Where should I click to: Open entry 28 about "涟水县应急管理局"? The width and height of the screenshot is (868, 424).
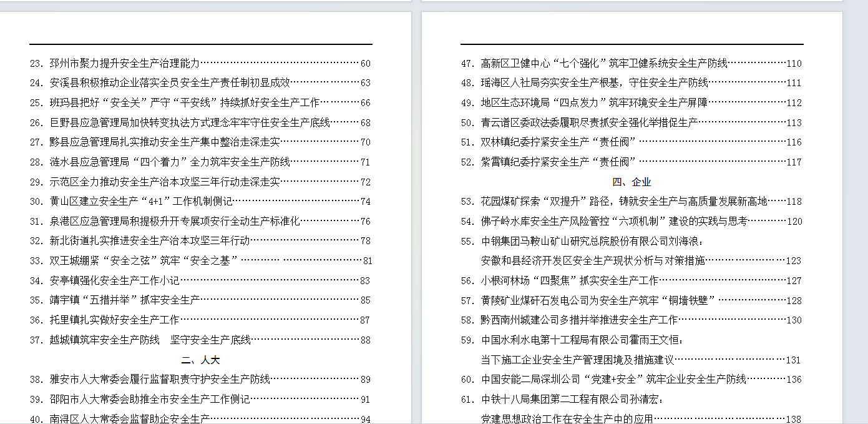200,162
